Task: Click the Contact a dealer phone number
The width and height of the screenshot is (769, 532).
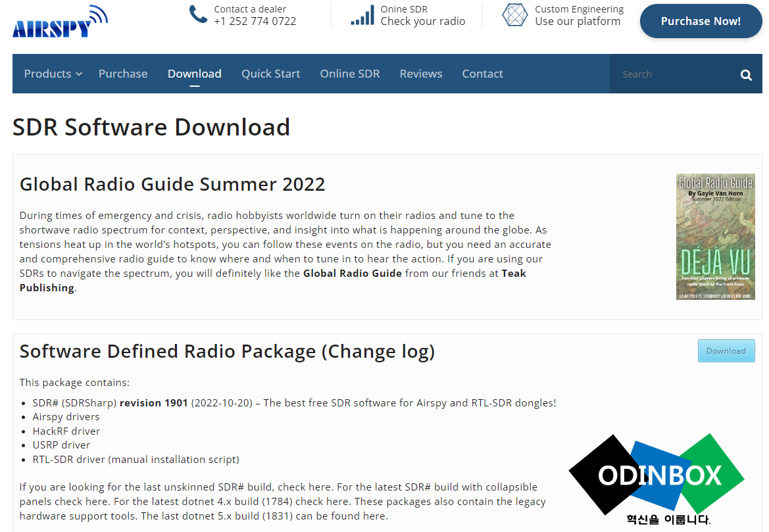Action: point(255,22)
